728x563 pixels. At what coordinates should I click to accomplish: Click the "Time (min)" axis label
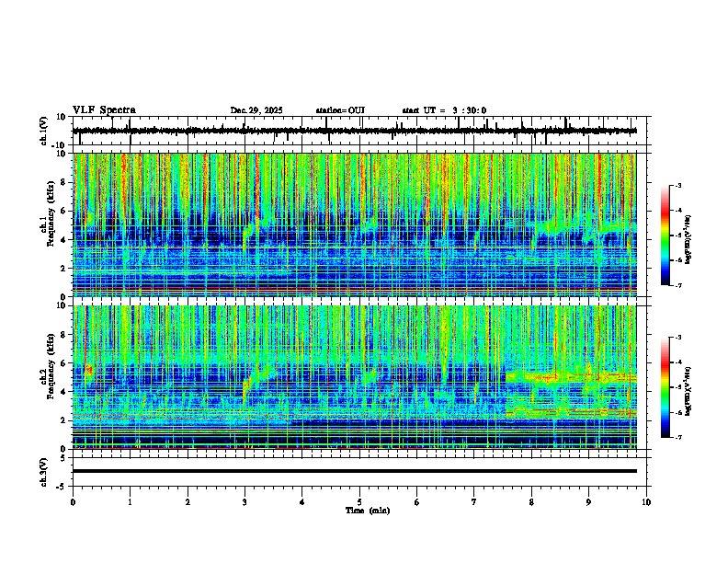pos(368,511)
